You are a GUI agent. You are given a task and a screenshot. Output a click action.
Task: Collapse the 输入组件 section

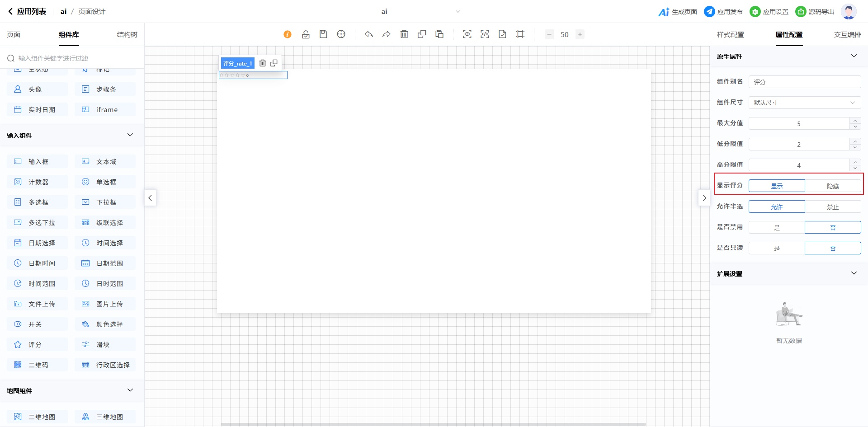tap(130, 135)
